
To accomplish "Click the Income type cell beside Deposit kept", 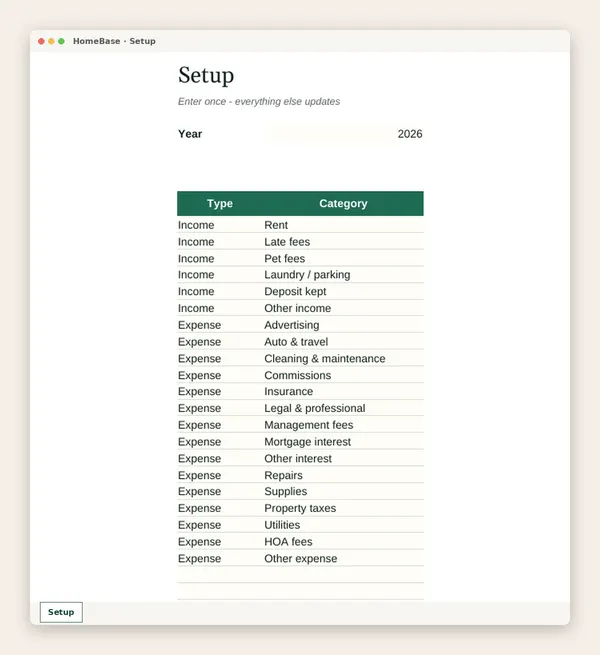I will [220, 291].
